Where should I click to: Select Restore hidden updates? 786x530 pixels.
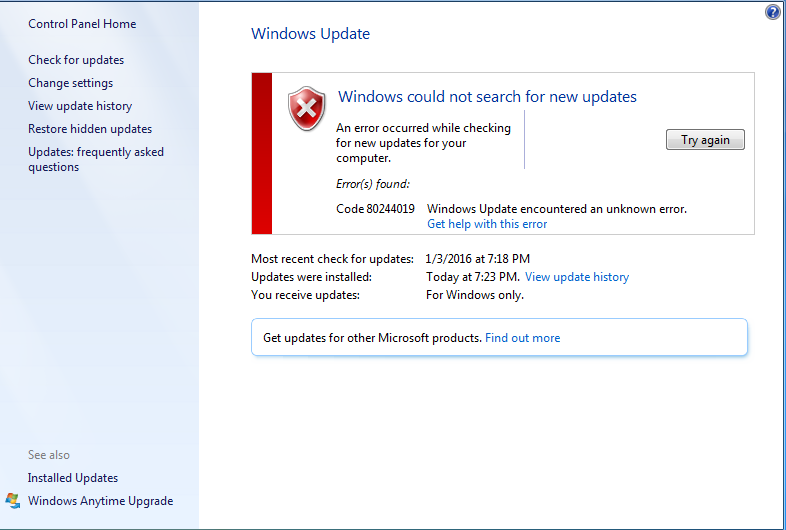tap(90, 129)
